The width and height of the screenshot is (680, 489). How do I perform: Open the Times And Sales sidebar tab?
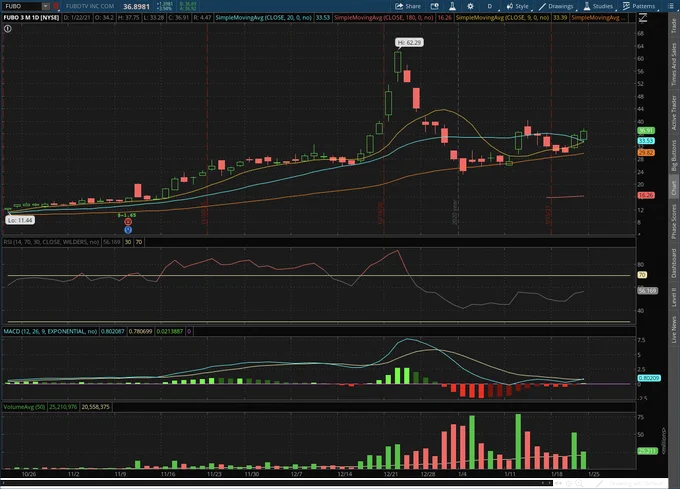674,64
